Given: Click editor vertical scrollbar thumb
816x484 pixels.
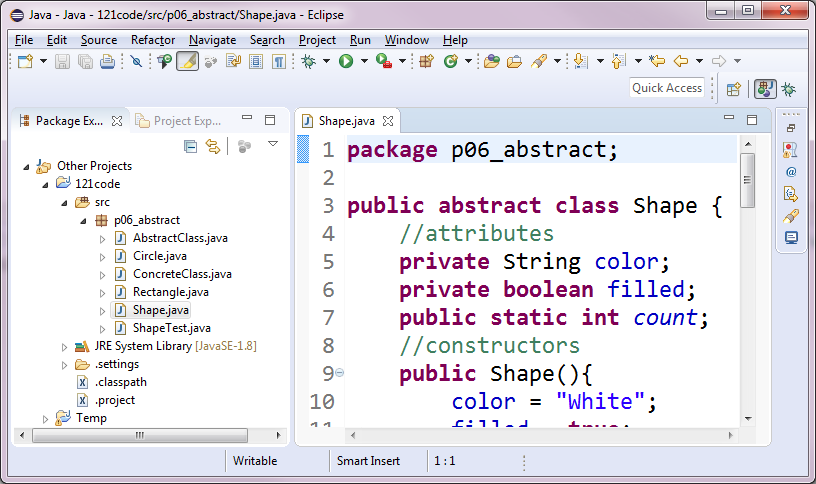Looking at the screenshot, I should coord(748,180).
